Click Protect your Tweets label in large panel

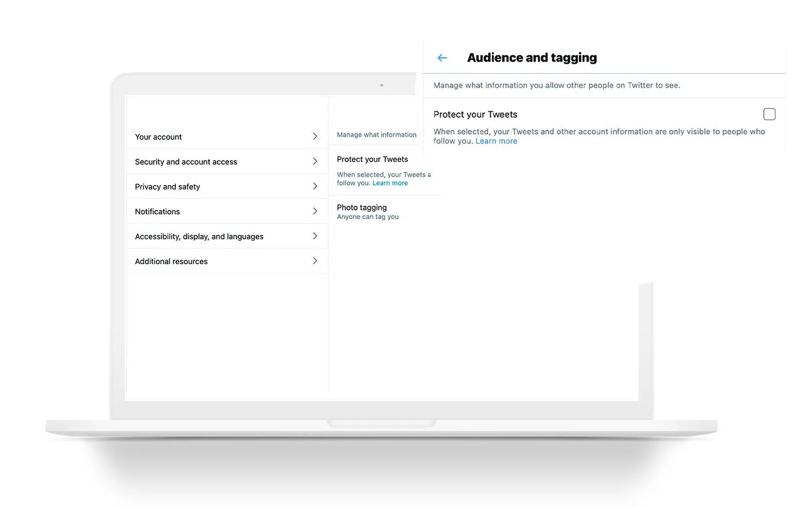[475, 114]
